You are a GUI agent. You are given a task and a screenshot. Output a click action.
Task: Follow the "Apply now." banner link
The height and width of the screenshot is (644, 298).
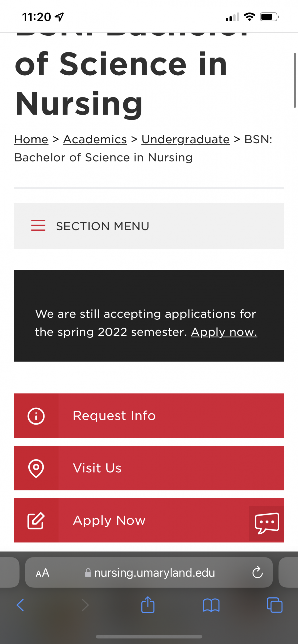coord(224,332)
